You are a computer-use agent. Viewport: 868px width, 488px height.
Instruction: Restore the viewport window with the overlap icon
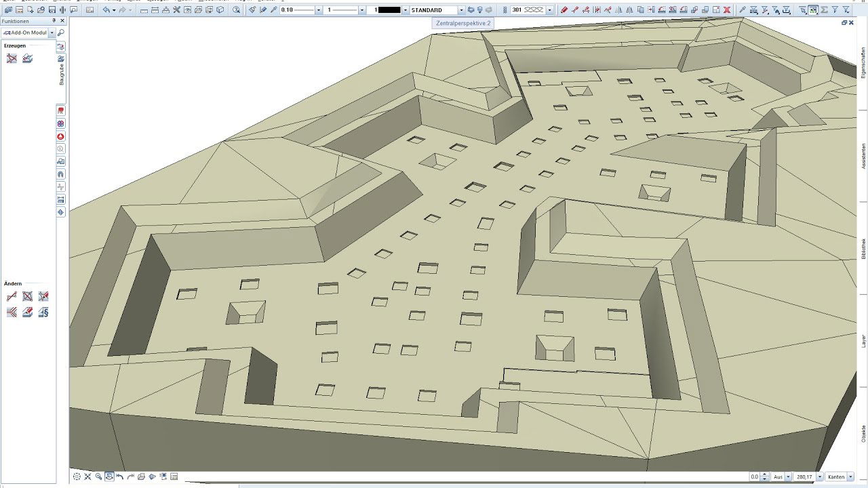844,22
